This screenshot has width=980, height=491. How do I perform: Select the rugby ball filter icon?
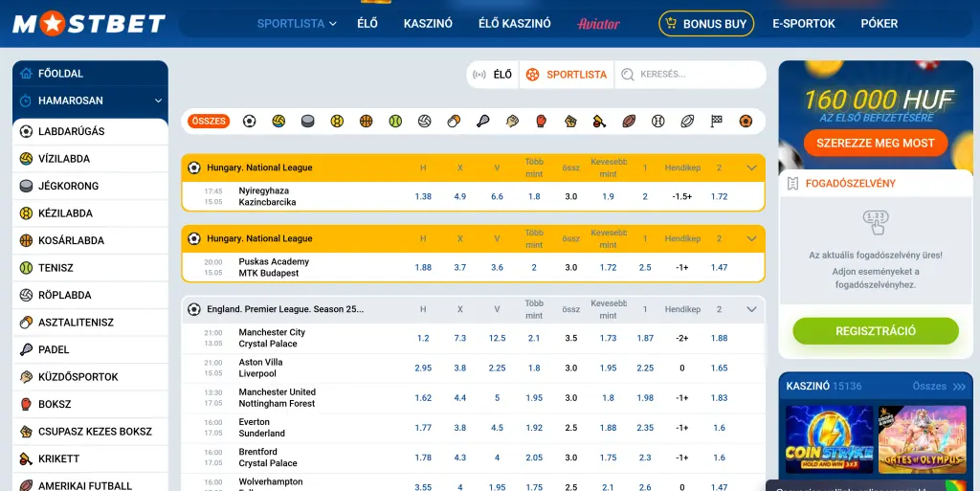(687, 122)
